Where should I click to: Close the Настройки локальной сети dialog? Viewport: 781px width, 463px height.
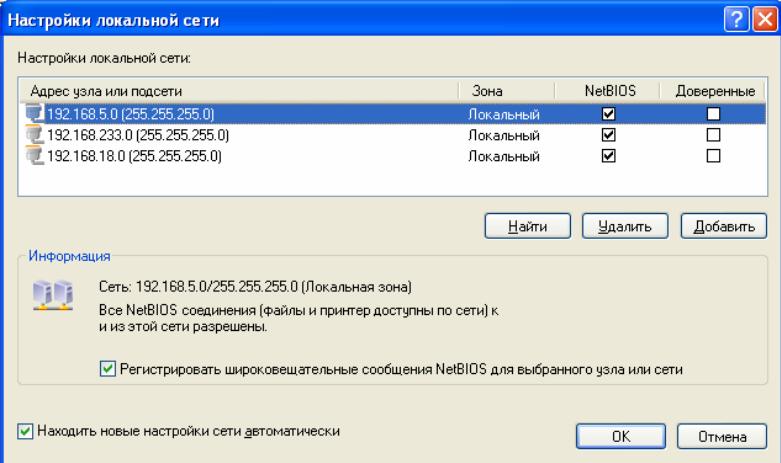pyautogui.click(x=765, y=20)
